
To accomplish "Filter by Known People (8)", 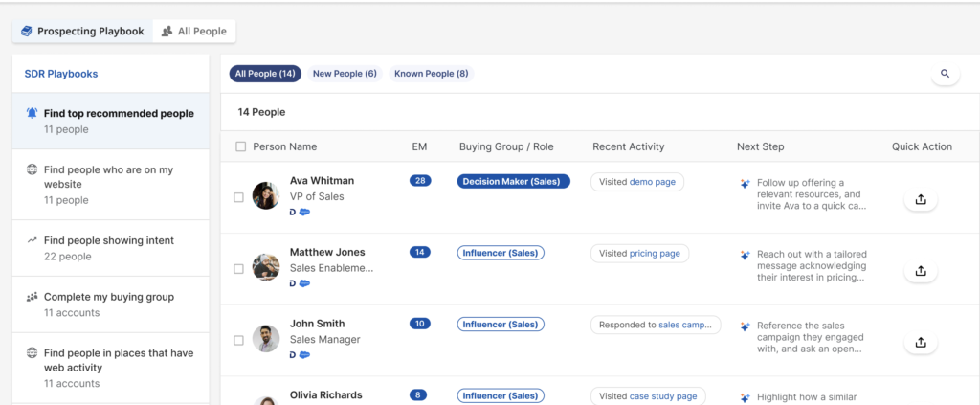I will pyautogui.click(x=431, y=74).
